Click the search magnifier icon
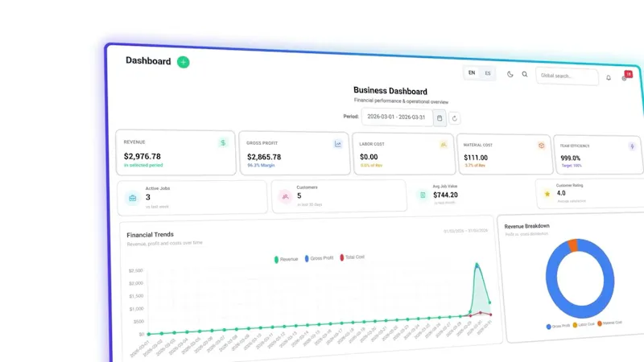Viewport: 644px width, 362px height. click(525, 74)
